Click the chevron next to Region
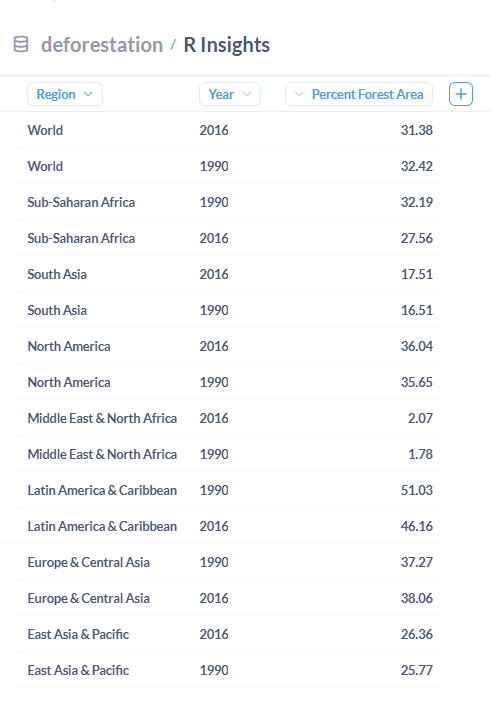Image resolution: width=491 pixels, height=719 pixels. (88, 94)
